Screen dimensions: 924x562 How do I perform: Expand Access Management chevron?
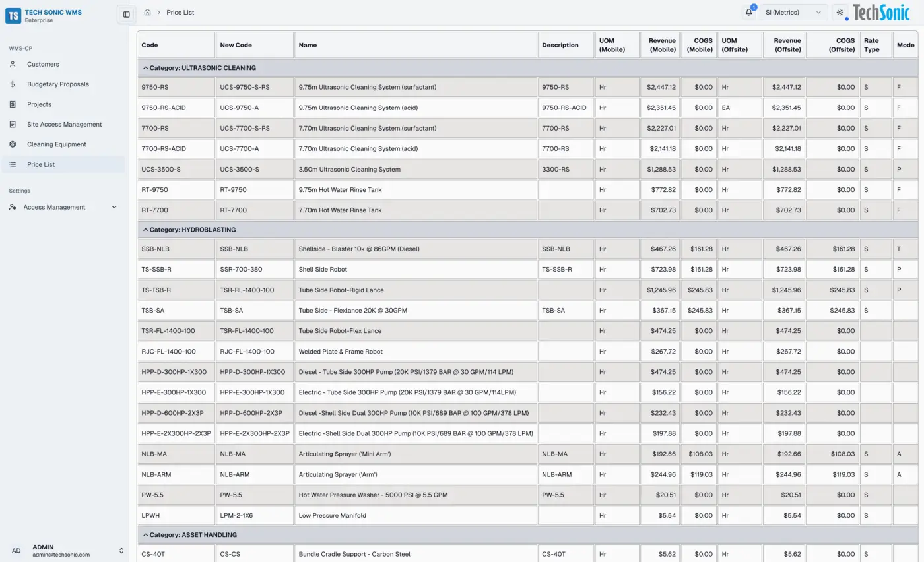pos(114,207)
